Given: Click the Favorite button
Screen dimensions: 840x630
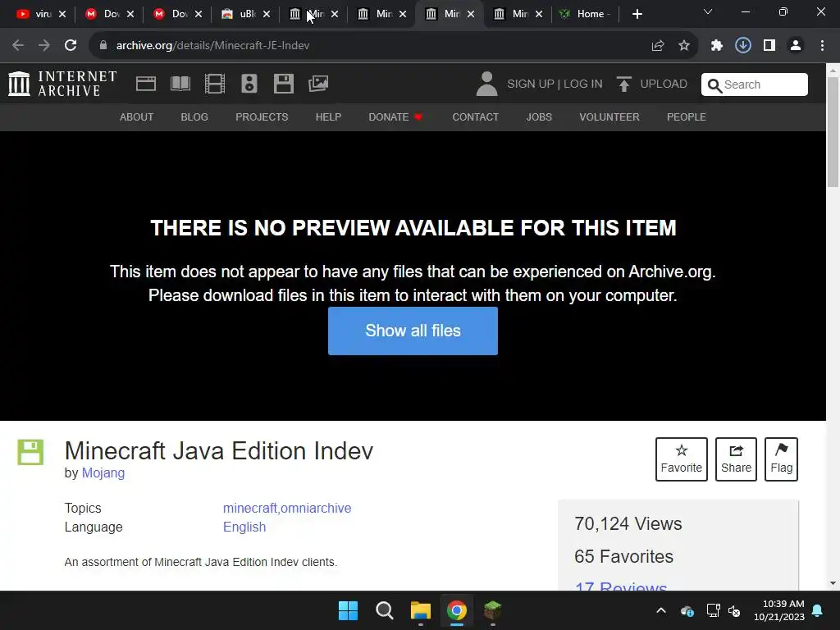Looking at the screenshot, I should click(681, 459).
